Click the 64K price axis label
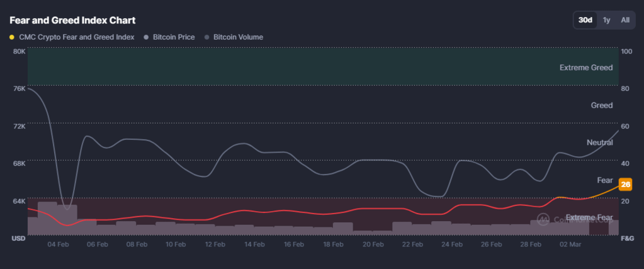This screenshot has height=269, width=644. pyautogui.click(x=19, y=201)
